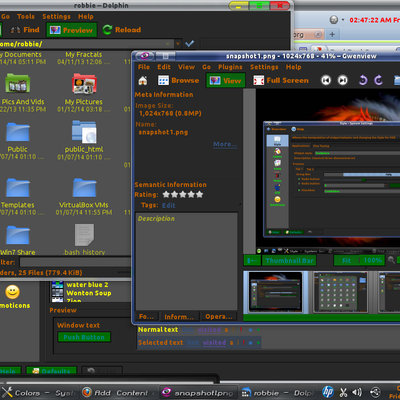Viewport: 400px width, 400px height.
Task: Open the Settings menu in Dolphin
Action: pos(56,16)
